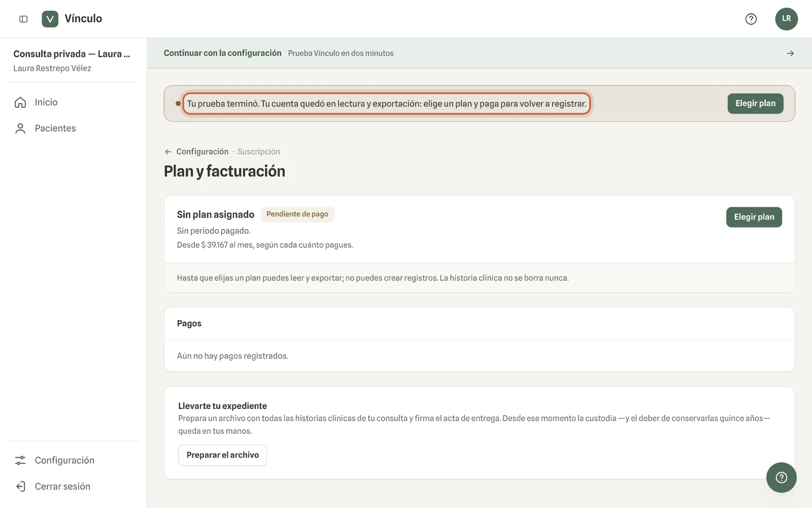This screenshot has height=508, width=812.
Task: Open the floating help bubble button
Action: click(x=781, y=478)
